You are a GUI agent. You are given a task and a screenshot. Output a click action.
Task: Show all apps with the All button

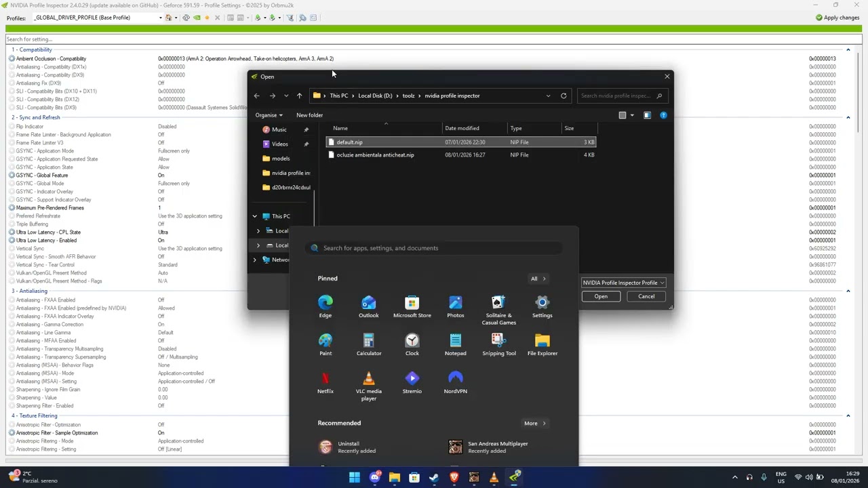point(538,279)
